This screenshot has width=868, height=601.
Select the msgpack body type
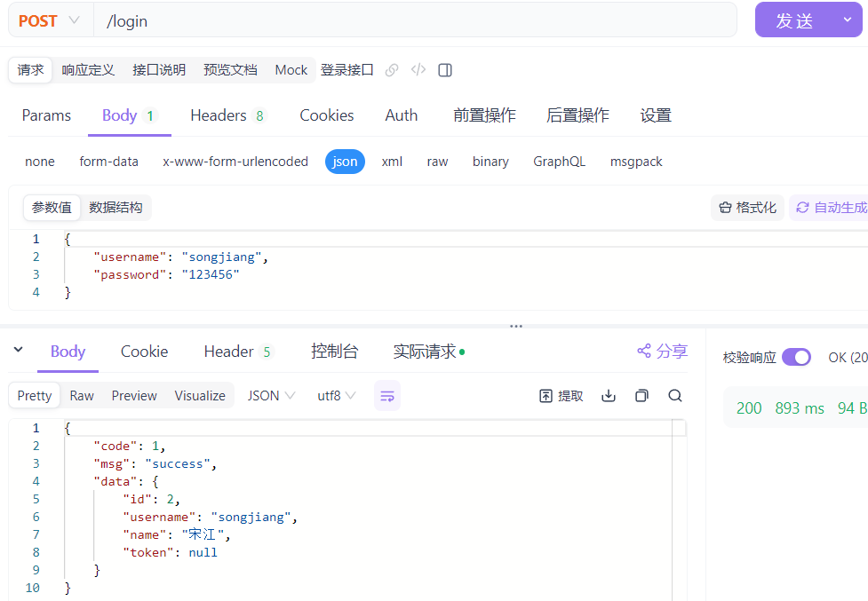coord(636,162)
